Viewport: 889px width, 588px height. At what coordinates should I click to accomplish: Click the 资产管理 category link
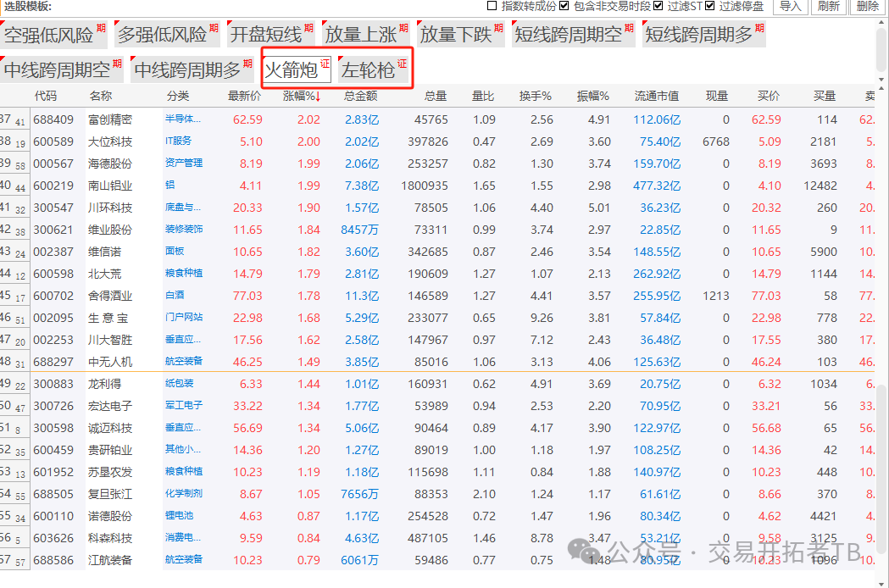click(x=184, y=163)
